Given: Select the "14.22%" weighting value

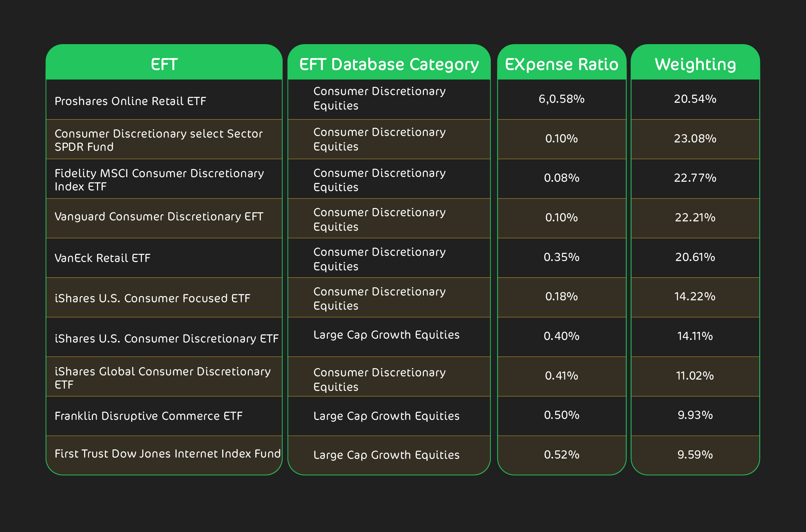Looking at the screenshot, I should pyautogui.click(x=695, y=296).
